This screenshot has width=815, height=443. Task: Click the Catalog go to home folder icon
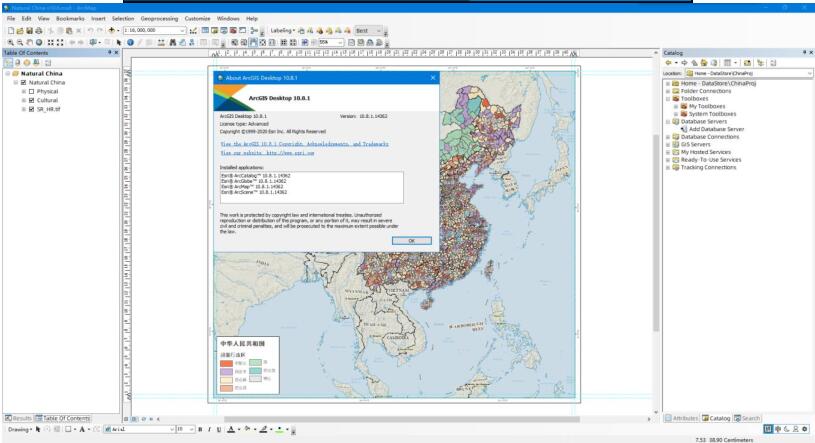[704, 63]
